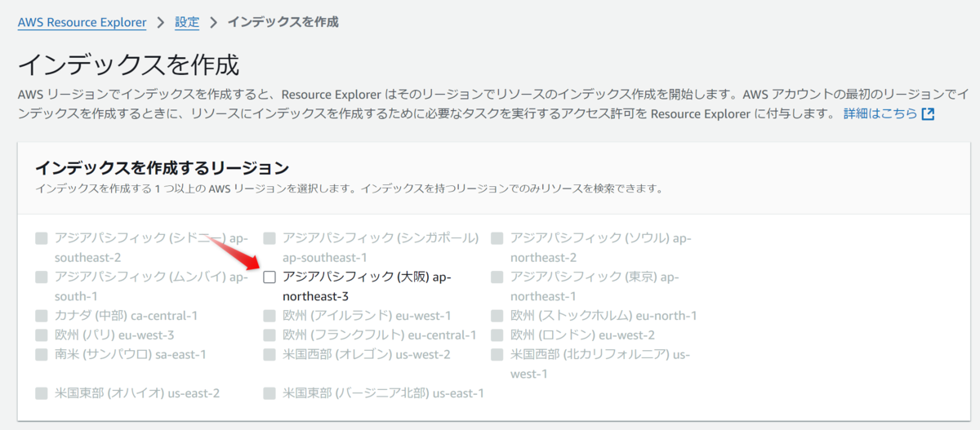Toggle the カナダ (中部) ca-central-1 checkbox
The height and width of the screenshot is (430, 980).
42,316
